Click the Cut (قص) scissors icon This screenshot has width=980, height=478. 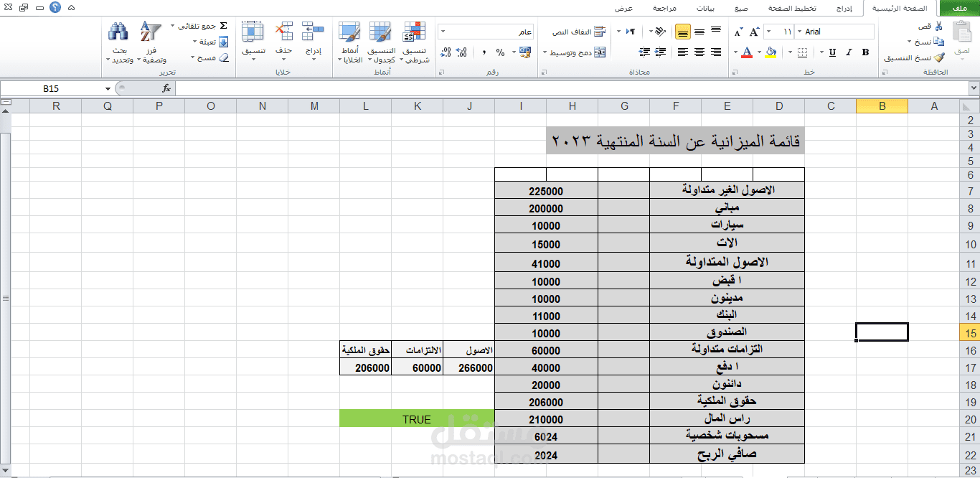[938, 27]
